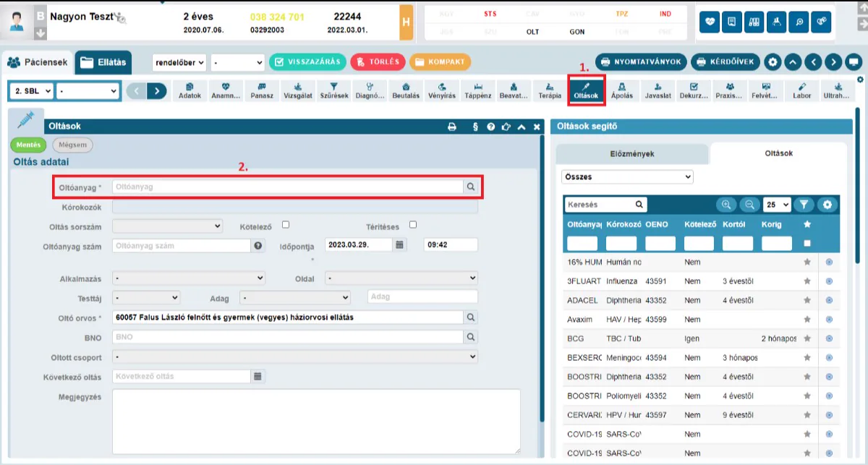Open the Adatok toolbar item
Image resolution: width=868 pixels, height=465 pixels.
click(x=190, y=90)
